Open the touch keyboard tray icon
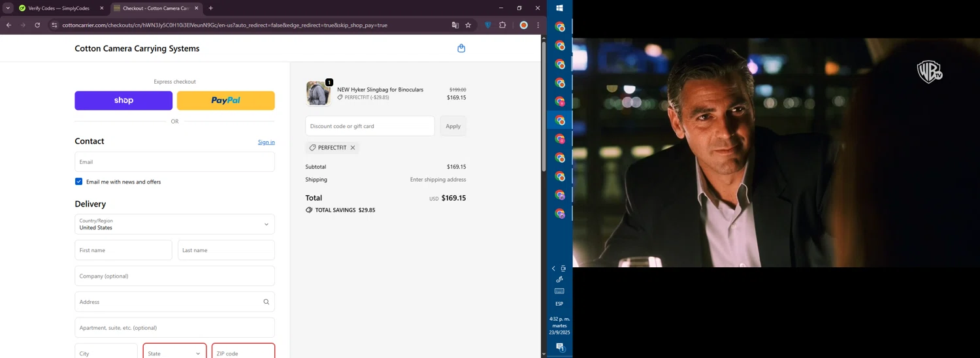 [559, 291]
